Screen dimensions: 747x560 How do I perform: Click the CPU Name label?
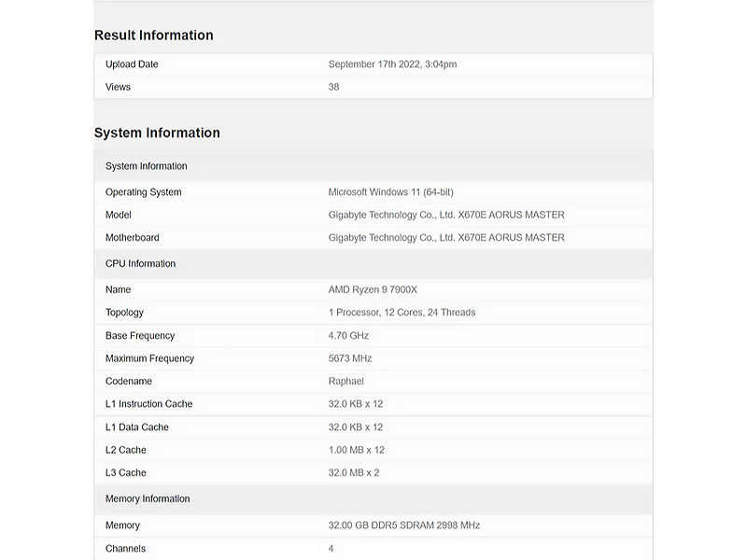click(118, 289)
